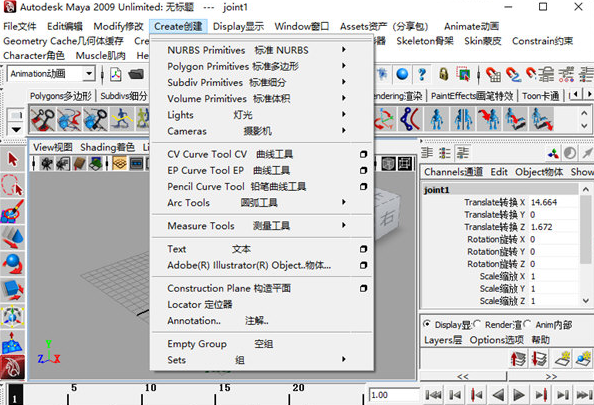Screen dimensions: 594x405
Task: Open Text option box
Action: point(363,249)
